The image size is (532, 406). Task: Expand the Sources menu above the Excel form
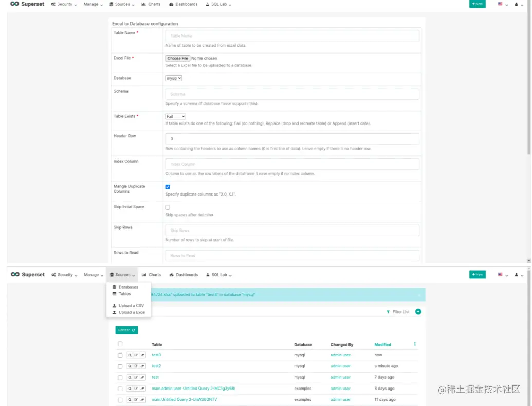pos(122,4)
